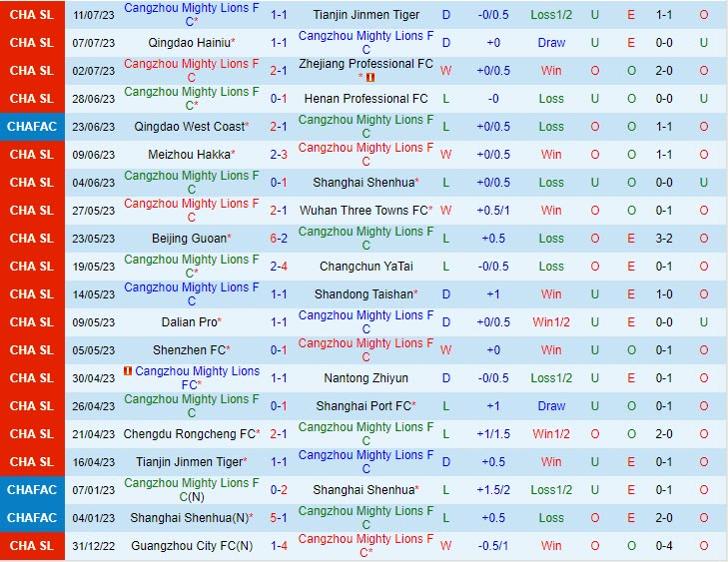728x562 pixels.
Task: Select the Draw result on 07/07/23
Action: click(x=551, y=43)
